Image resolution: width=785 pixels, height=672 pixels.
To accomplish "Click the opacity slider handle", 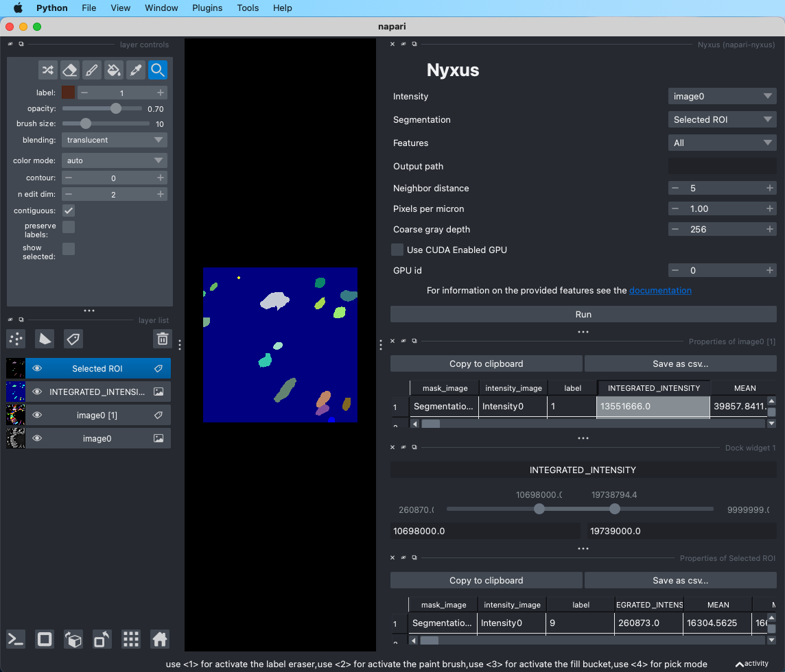I will [116, 108].
